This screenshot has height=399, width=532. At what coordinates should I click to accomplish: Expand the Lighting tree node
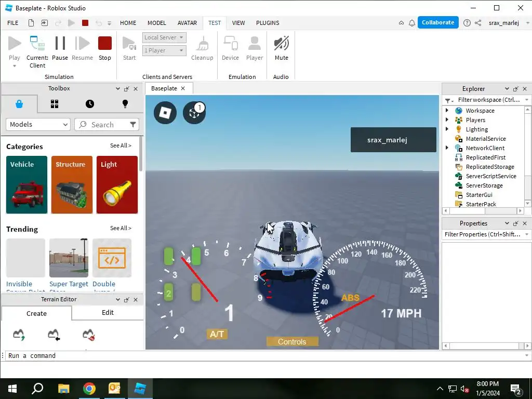(447, 129)
